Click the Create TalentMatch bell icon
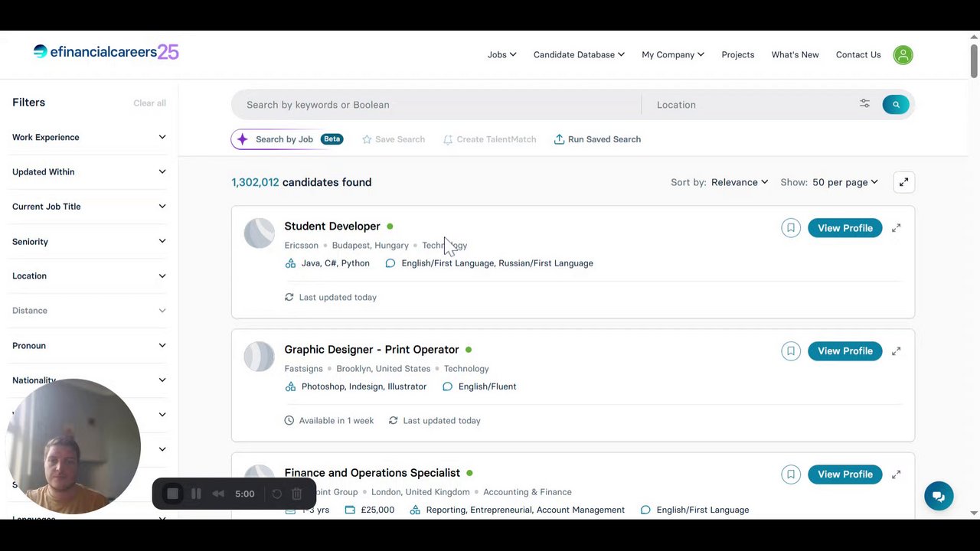This screenshot has width=980, height=551. coord(448,139)
